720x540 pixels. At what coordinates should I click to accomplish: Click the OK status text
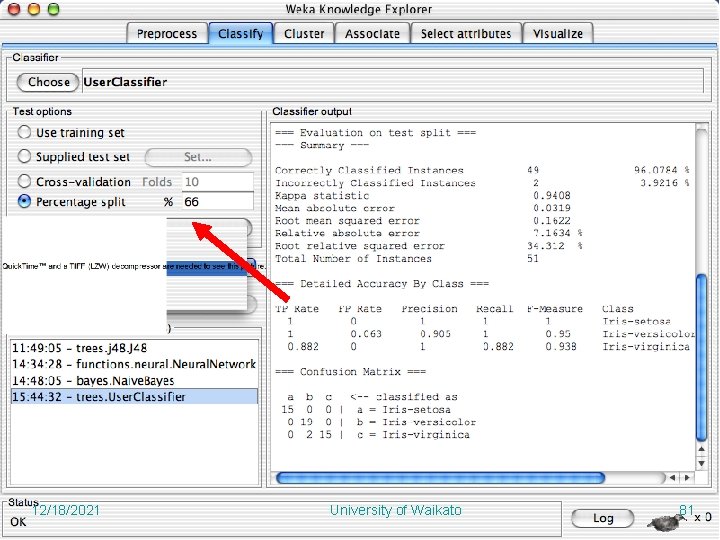click(x=18, y=522)
